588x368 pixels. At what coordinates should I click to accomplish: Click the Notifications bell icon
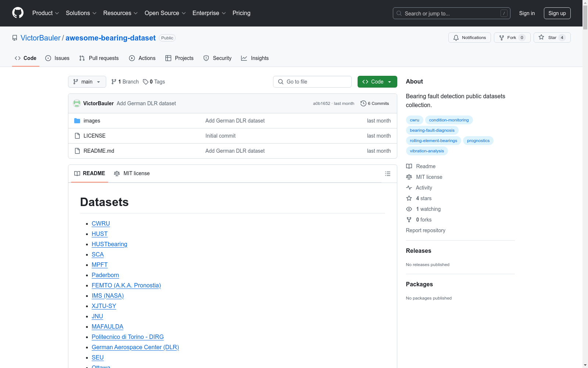456,38
